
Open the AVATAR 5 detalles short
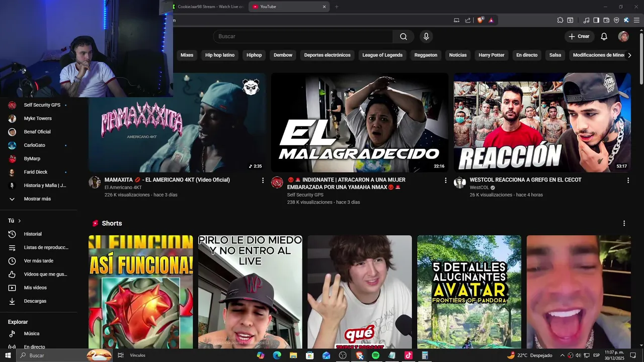469,292
